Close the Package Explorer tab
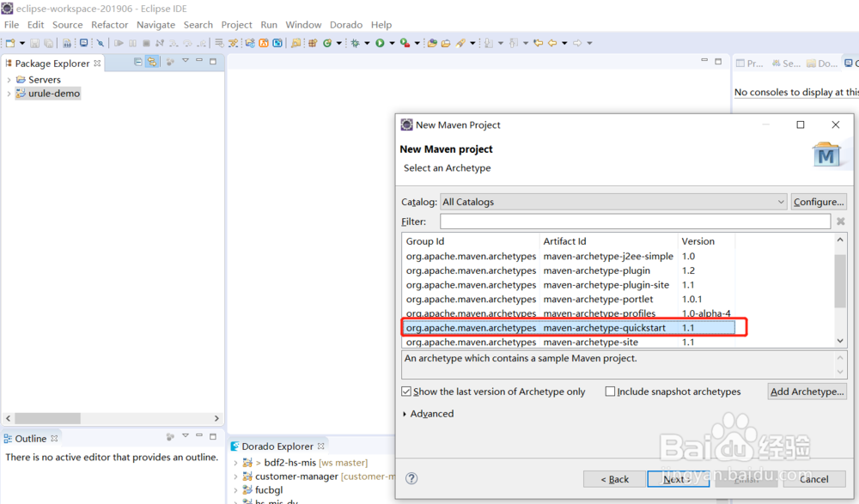This screenshot has width=859, height=504. pos(97,63)
